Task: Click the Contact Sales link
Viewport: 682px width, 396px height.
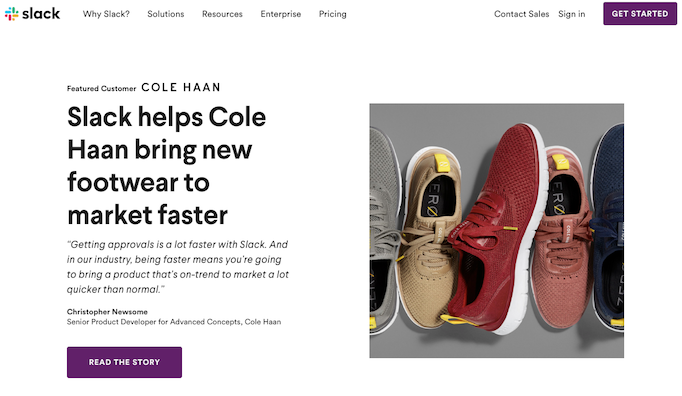Action: 522,14
